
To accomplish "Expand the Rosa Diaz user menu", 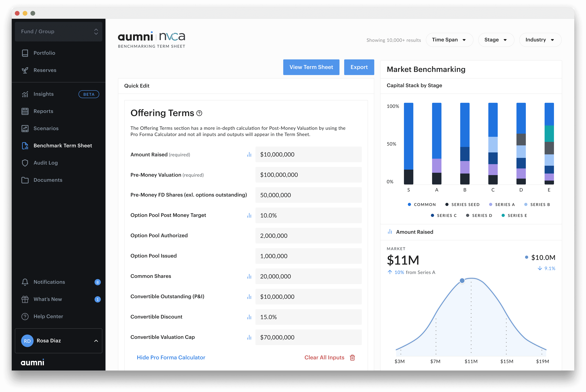I will tap(58, 341).
